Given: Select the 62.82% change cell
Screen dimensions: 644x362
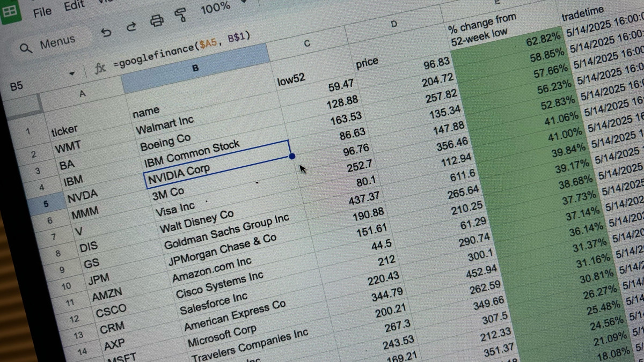Looking at the screenshot, I should (544, 40).
